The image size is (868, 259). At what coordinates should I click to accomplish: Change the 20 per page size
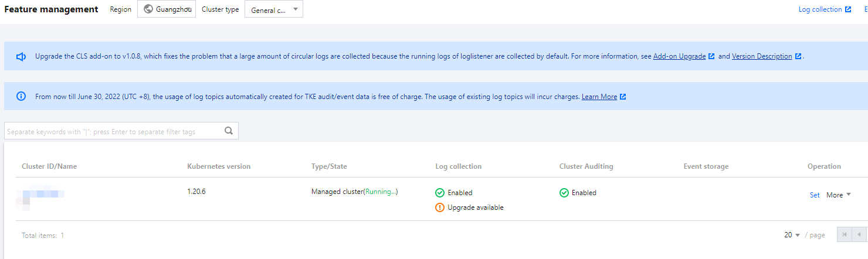792,235
